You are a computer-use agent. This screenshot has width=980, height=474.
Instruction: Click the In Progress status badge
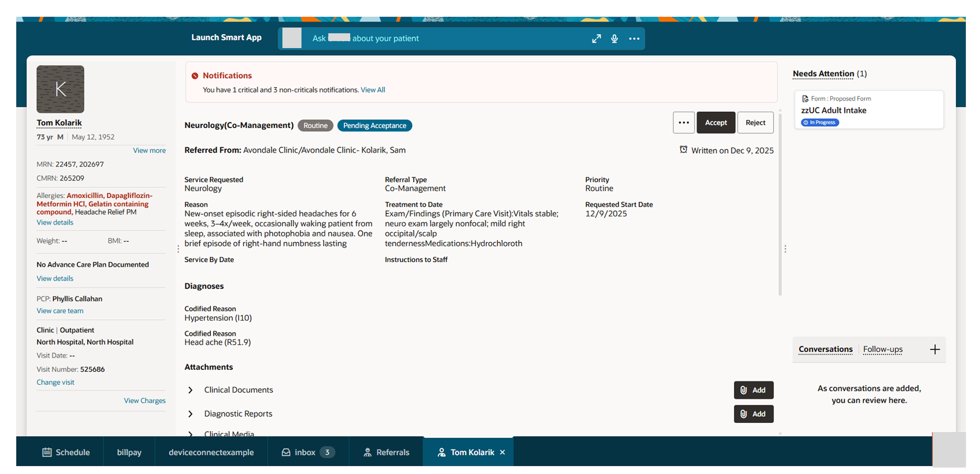coord(820,123)
